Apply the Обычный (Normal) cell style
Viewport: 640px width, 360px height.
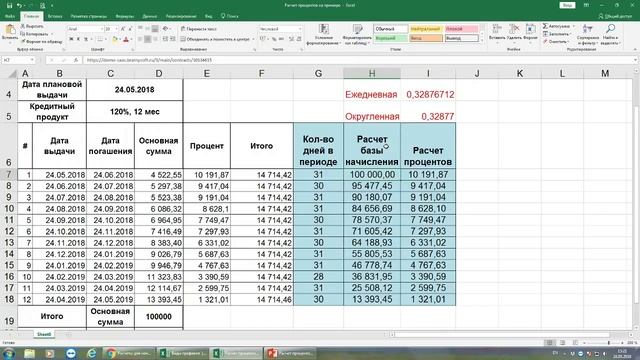[390, 29]
